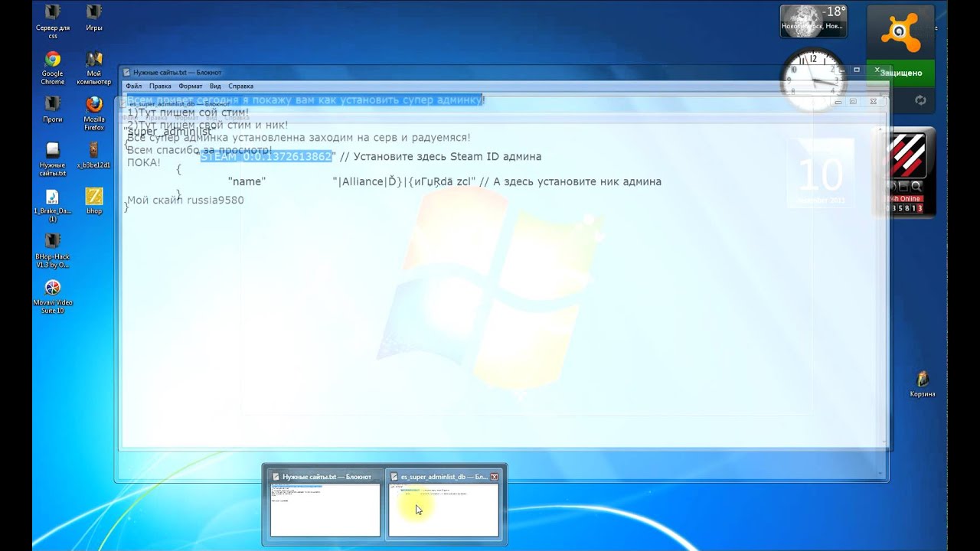Click the Защищено status in avast gadget
Viewport: 980px width, 551px height.
coord(900,73)
